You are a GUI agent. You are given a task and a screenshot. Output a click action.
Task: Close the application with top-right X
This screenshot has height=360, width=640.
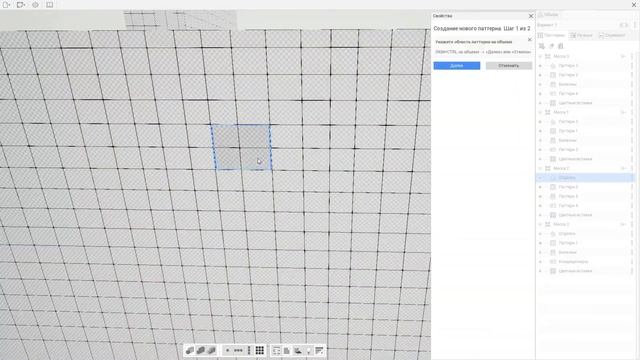634,4
